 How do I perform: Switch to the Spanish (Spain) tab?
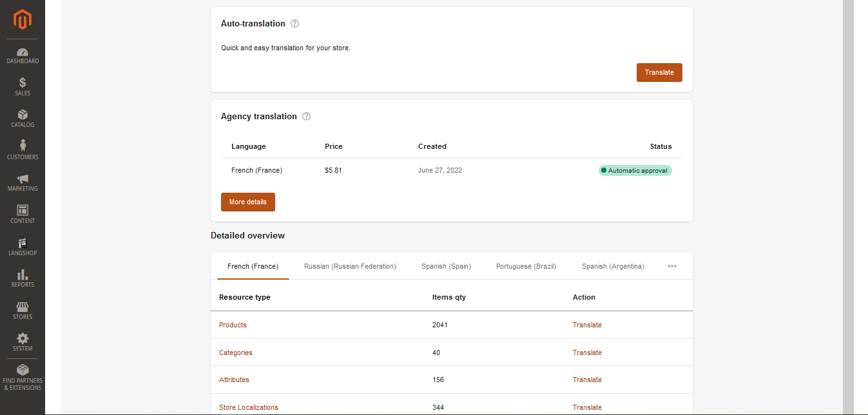coord(446,266)
